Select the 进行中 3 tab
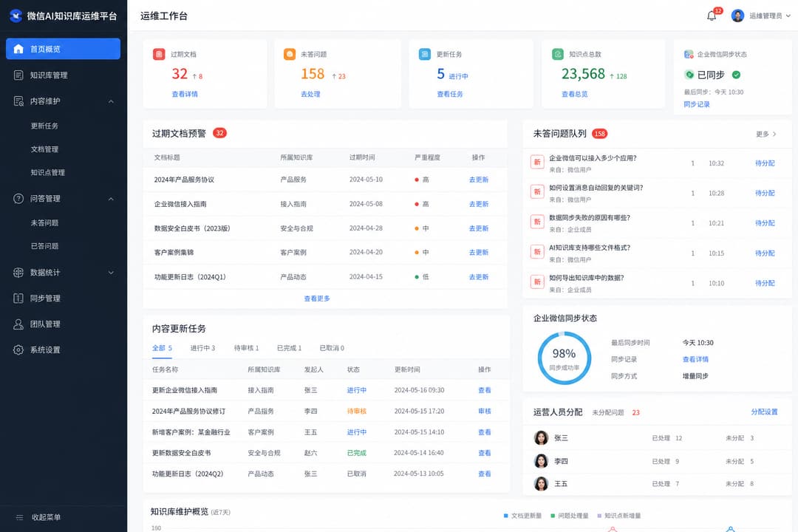 click(202, 348)
